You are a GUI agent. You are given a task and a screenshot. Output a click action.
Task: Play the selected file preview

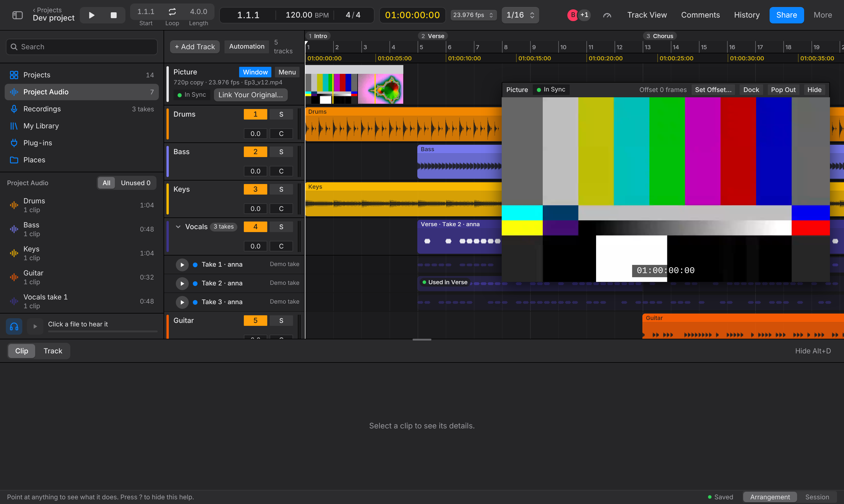35,326
